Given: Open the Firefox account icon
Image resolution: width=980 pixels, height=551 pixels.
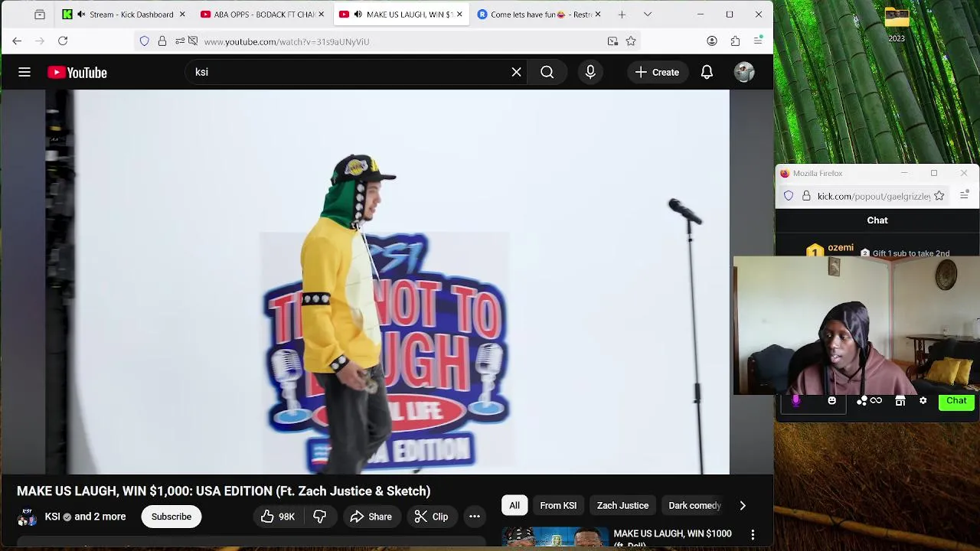Looking at the screenshot, I should [x=712, y=41].
